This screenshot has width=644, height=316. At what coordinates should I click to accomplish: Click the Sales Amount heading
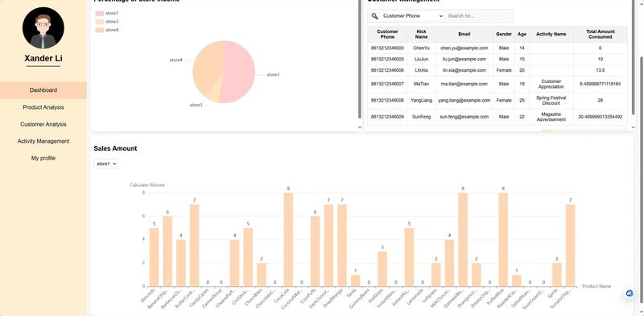[115, 148]
